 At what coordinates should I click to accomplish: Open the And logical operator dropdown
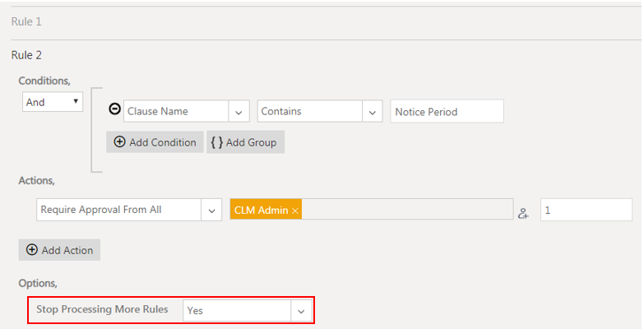(x=53, y=102)
